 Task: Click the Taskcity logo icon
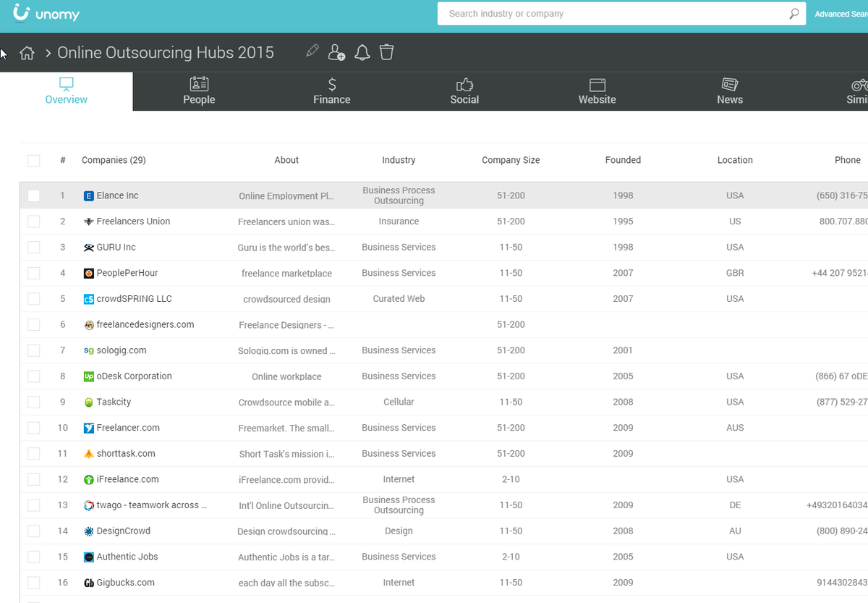coord(89,402)
